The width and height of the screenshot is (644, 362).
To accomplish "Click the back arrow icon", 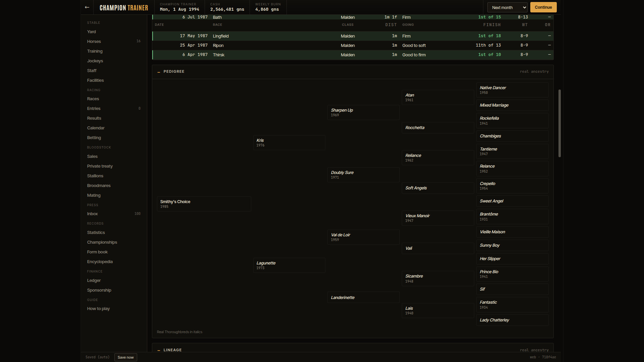I will [x=87, y=7].
